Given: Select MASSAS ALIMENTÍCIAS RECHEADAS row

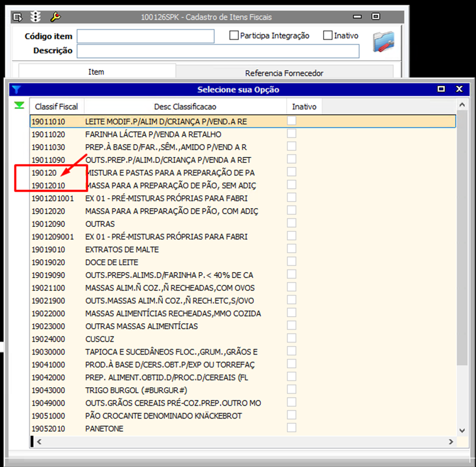Looking at the screenshot, I should click(243, 313).
